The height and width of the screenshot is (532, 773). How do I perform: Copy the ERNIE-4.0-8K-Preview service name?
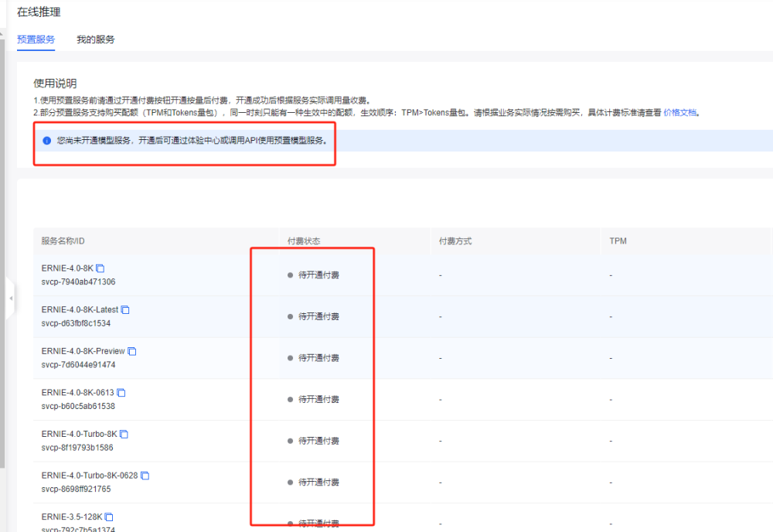132,351
